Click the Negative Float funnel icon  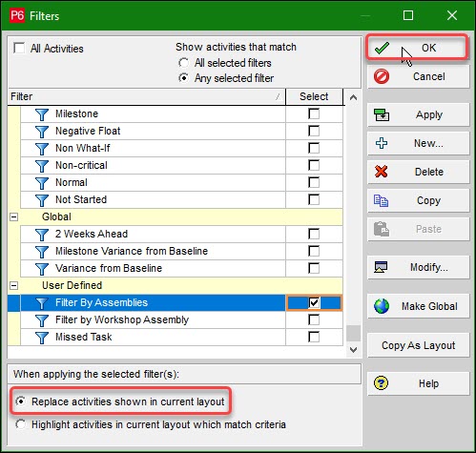(x=42, y=132)
